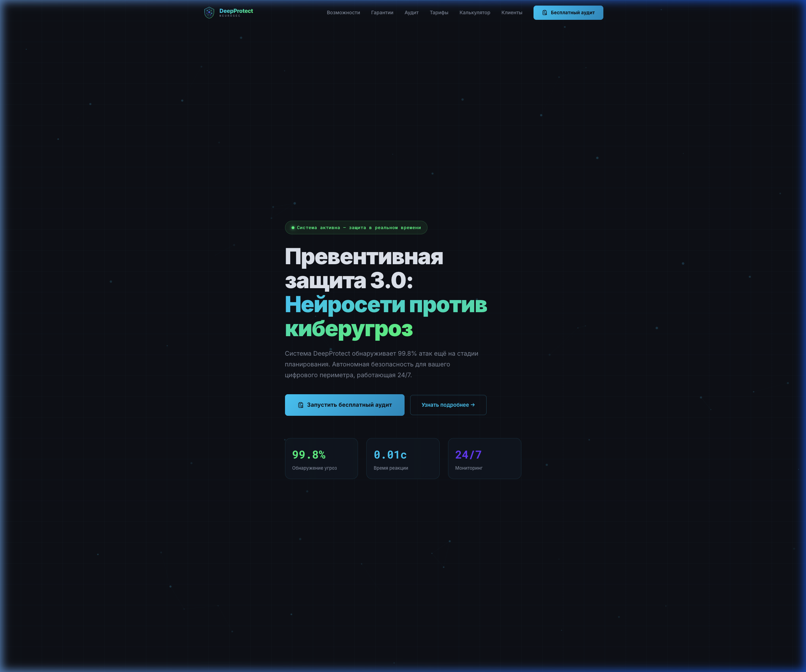Click the description paragraph about Система DeepProtect

pyautogui.click(x=382, y=364)
